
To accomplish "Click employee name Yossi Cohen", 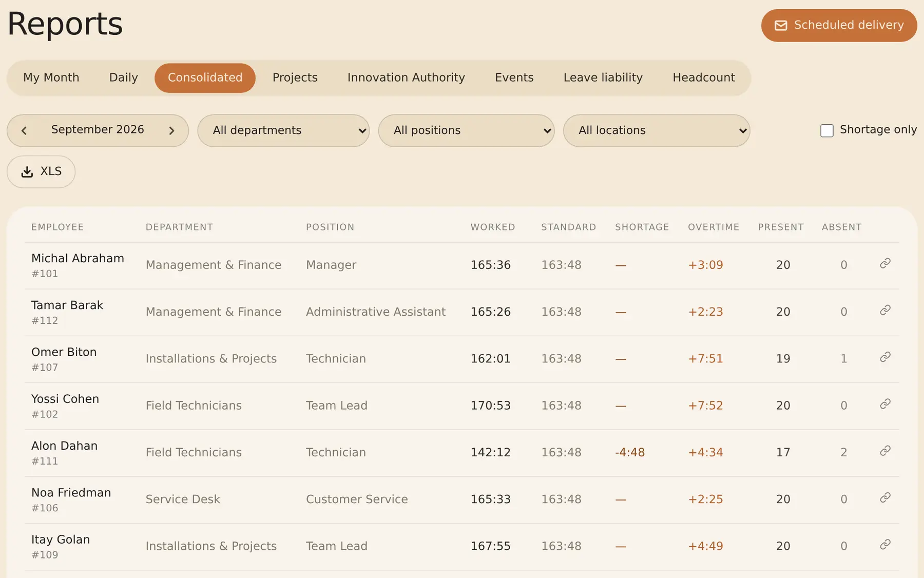I will click(x=65, y=399).
